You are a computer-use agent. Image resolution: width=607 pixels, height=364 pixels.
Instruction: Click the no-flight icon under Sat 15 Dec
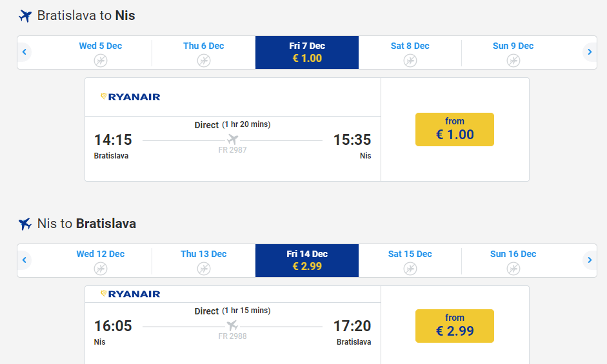(410, 269)
